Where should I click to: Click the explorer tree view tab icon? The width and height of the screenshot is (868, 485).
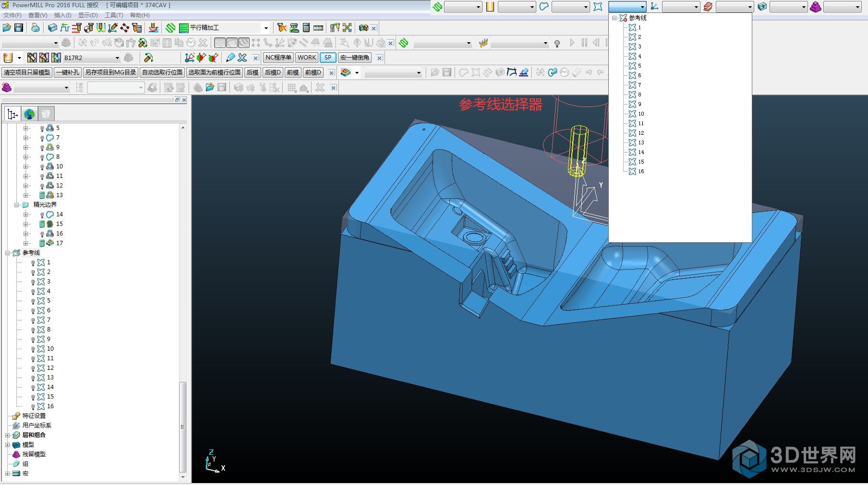tap(12, 114)
